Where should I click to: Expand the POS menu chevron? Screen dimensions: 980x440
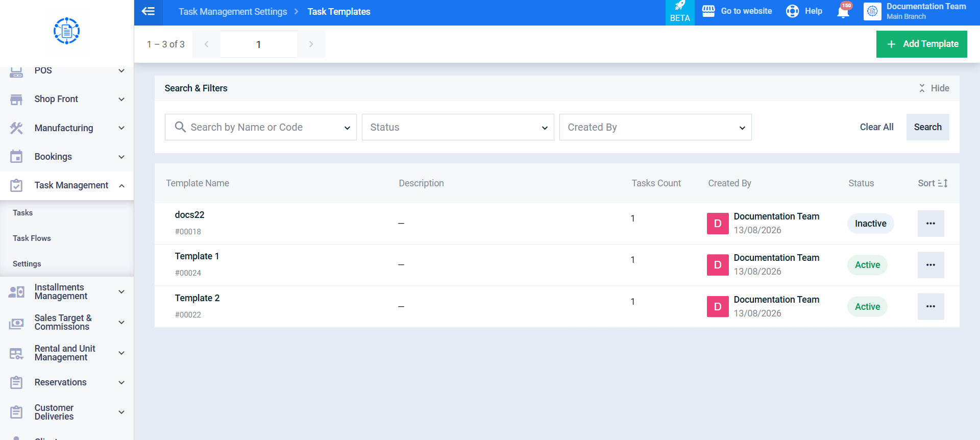coord(121,70)
